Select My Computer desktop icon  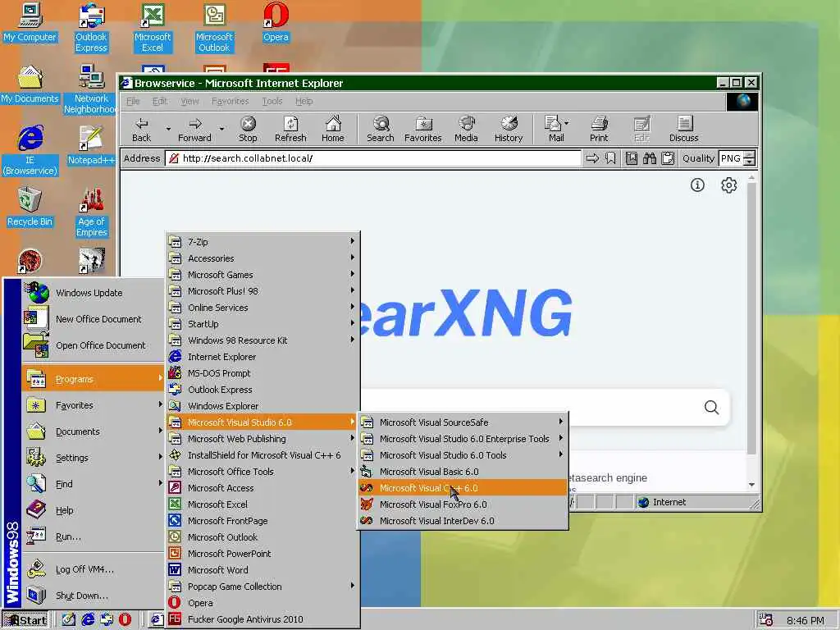[x=30, y=22]
